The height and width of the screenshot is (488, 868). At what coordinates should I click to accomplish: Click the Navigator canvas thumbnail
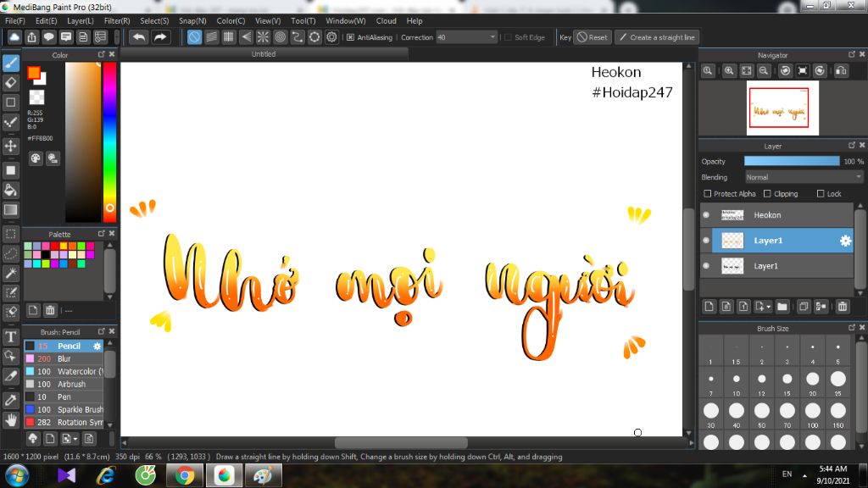(782, 108)
